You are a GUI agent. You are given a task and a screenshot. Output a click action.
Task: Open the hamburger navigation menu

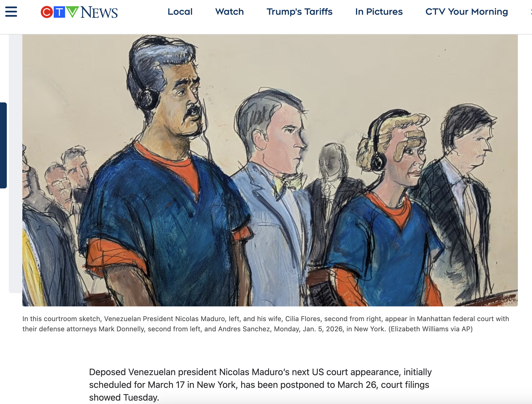[x=11, y=12]
